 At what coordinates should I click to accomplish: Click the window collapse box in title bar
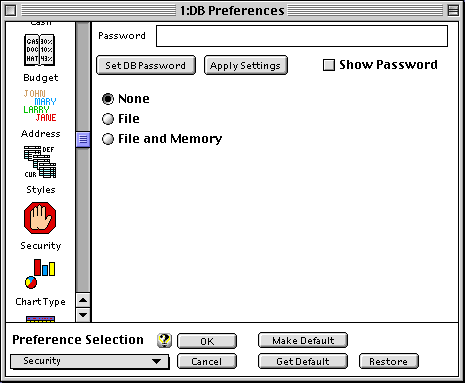click(x=453, y=11)
